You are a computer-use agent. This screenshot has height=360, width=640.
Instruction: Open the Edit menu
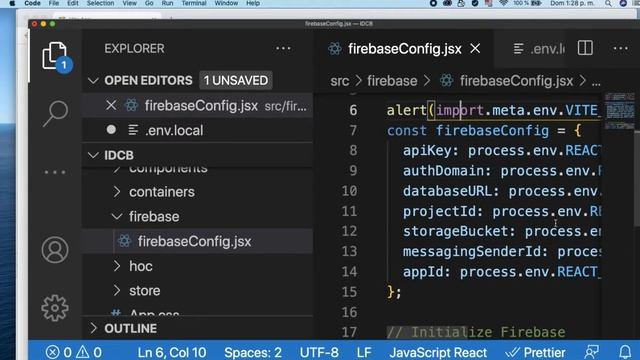(73, 3)
